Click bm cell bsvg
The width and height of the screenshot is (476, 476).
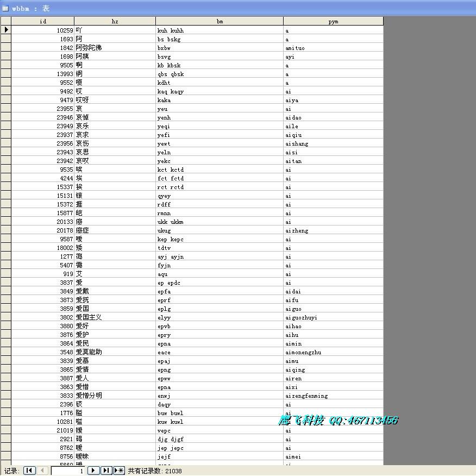pyautogui.click(x=220, y=57)
